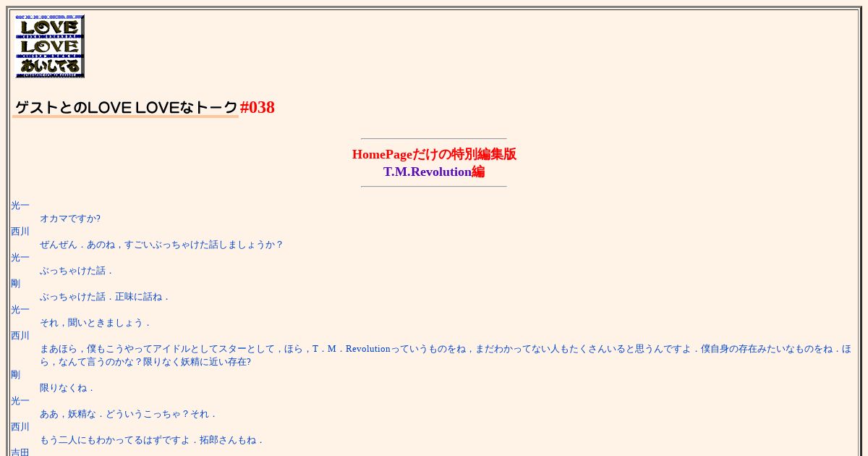Click the 剛 label above 正味に話ね line

16,284
